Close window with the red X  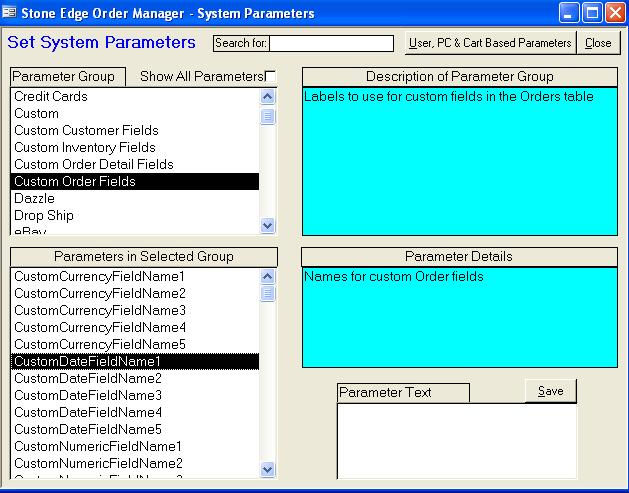616,12
